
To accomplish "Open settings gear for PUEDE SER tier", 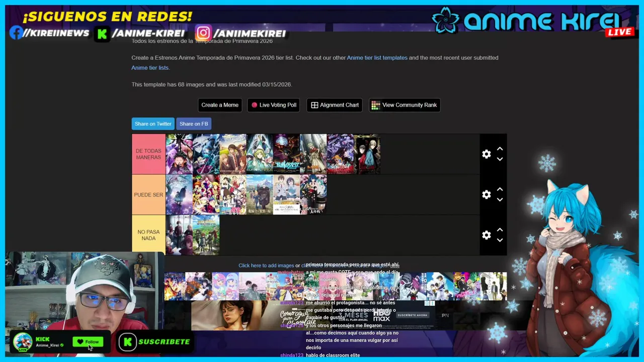I will (x=486, y=195).
